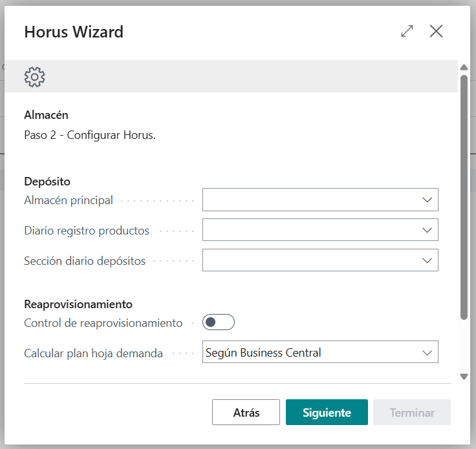Click the gear settings icon
The width and height of the screenshot is (476, 449).
pyautogui.click(x=35, y=77)
